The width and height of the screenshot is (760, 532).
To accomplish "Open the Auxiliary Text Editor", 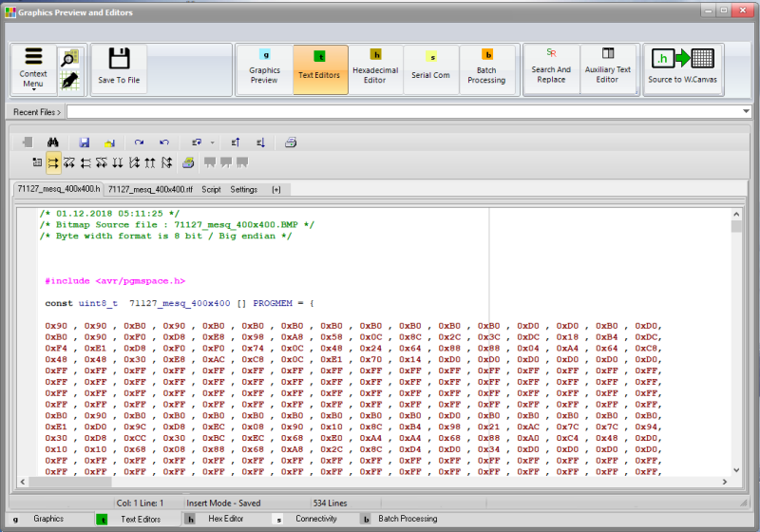I will coord(608,68).
